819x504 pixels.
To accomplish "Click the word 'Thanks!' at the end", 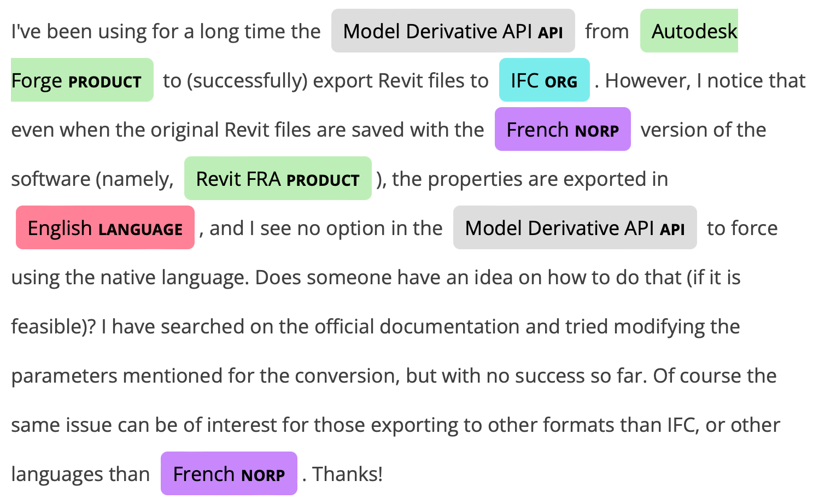I will pos(347,474).
